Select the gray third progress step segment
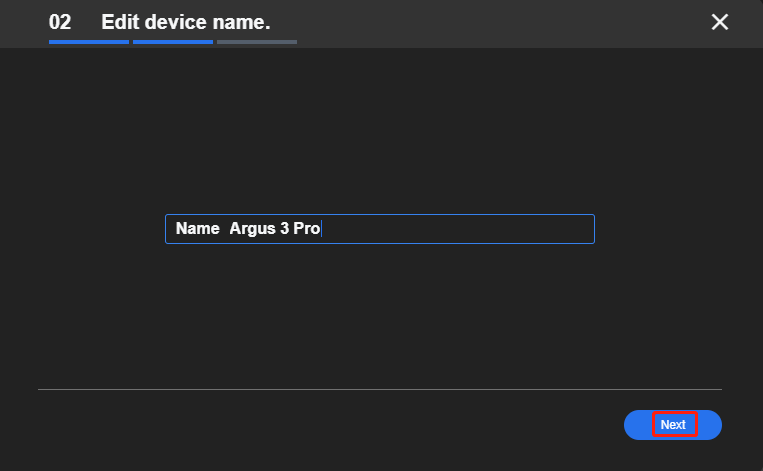Viewport: 763px width, 471px height. click(x=257, y=42)
